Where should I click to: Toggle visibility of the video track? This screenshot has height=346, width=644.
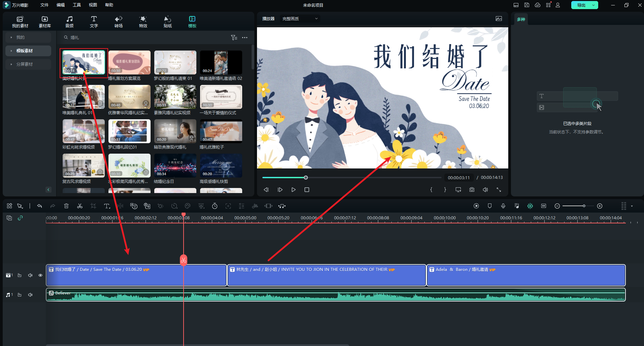[x=40, y=275]
